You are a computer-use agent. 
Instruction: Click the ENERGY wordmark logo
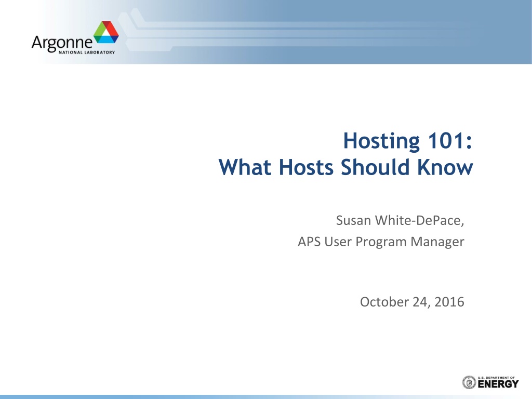coord(498,384)
